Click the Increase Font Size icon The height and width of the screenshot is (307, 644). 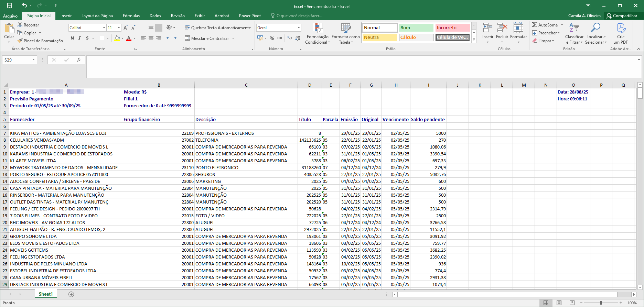click(x=126, y=28)
